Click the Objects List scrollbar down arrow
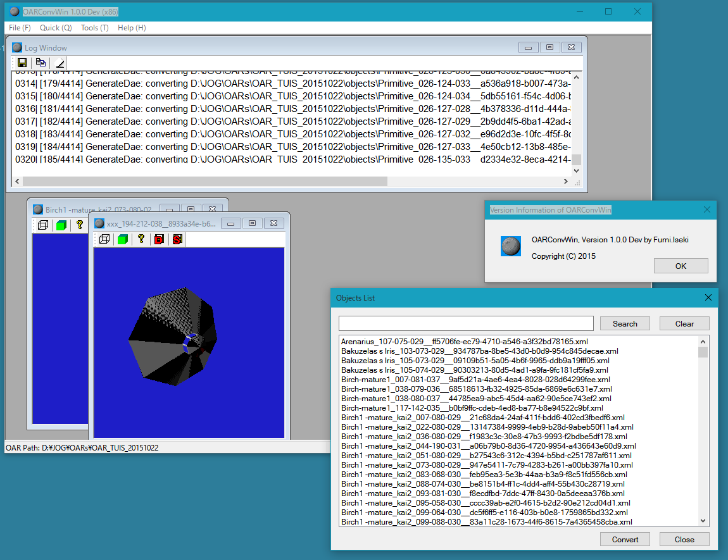728x560 pixels. [703, 520]
